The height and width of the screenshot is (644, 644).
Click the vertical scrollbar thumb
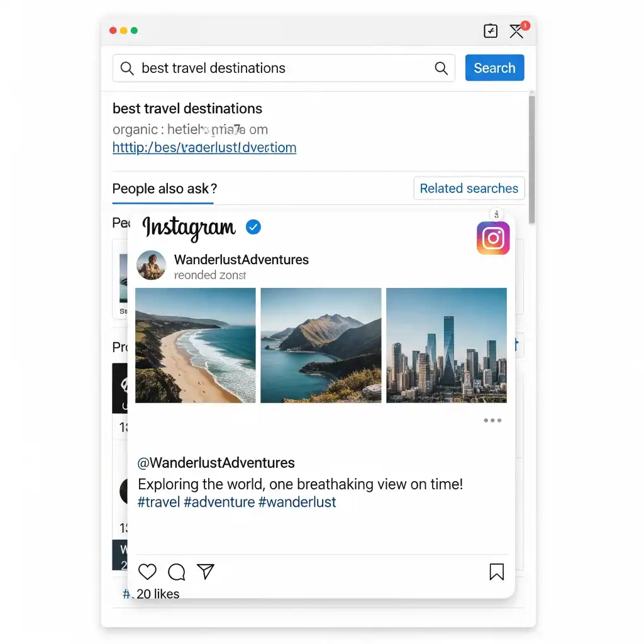(532, 159)
